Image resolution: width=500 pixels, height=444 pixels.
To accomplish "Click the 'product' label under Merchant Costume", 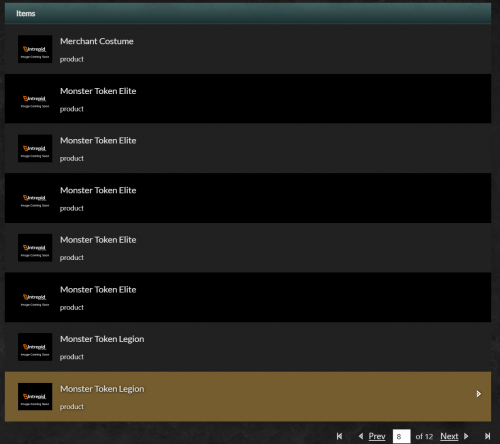I will [72, 59].
